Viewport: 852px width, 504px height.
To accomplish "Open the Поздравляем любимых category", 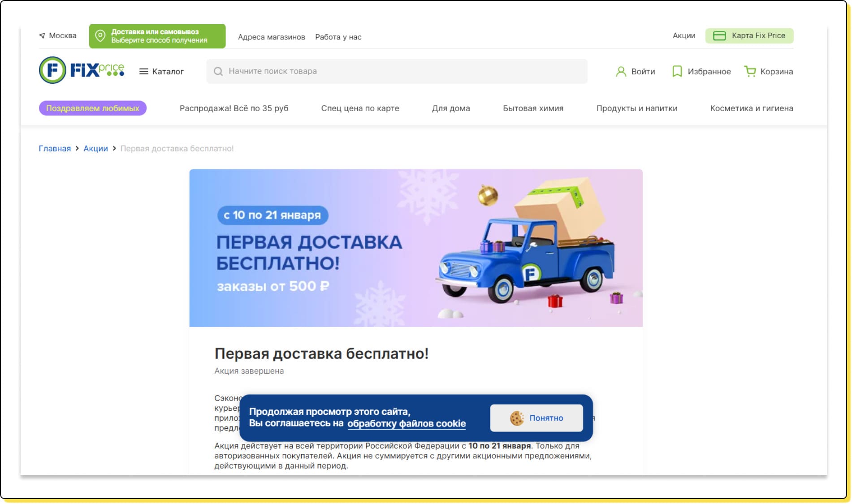I will click(93, 108).
